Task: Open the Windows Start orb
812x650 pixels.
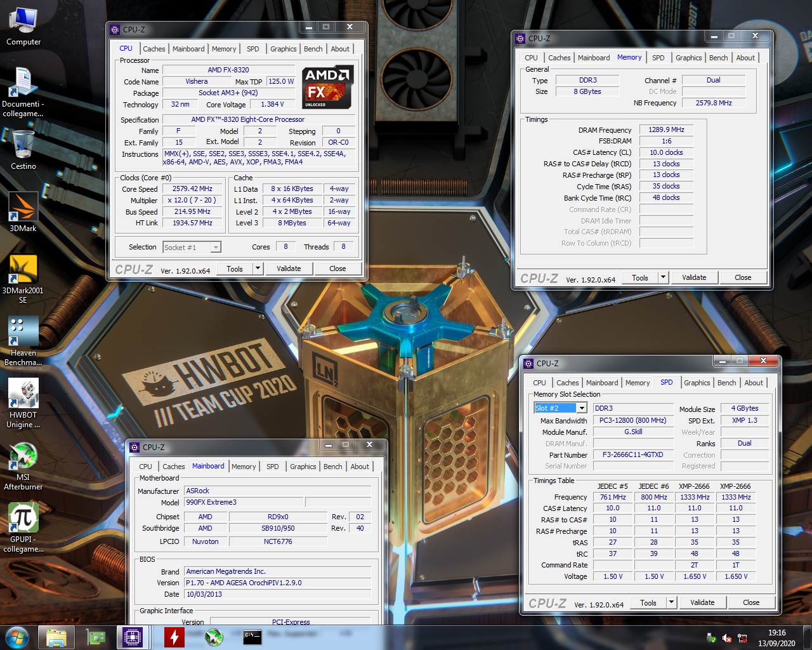Action: [x=17, y=637]
